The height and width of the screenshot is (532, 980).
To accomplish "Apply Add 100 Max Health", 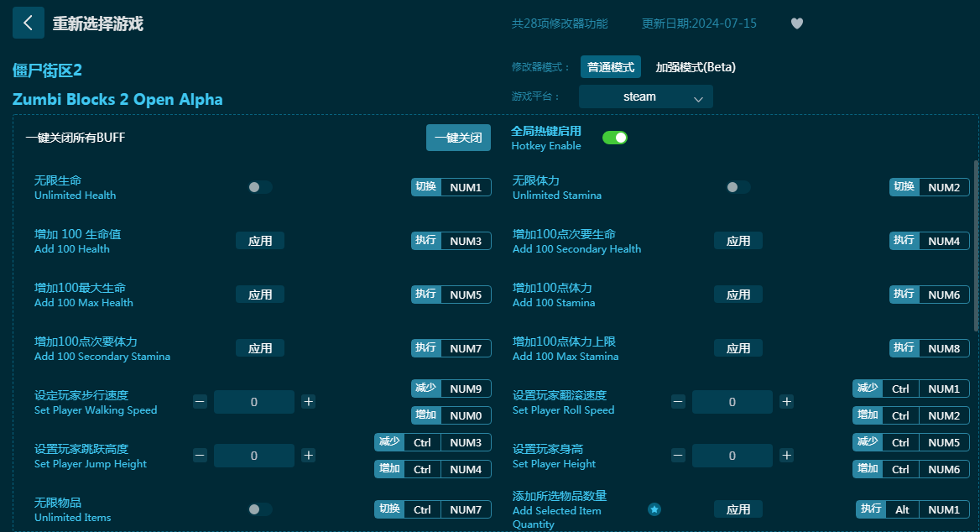I will click(260, 295).
